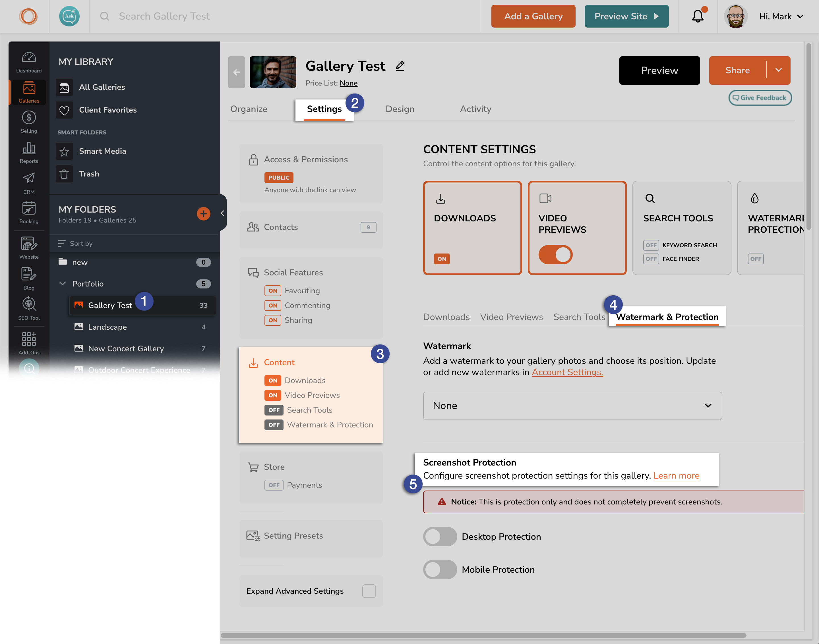Click the Downloads card icon

(440, 199)
